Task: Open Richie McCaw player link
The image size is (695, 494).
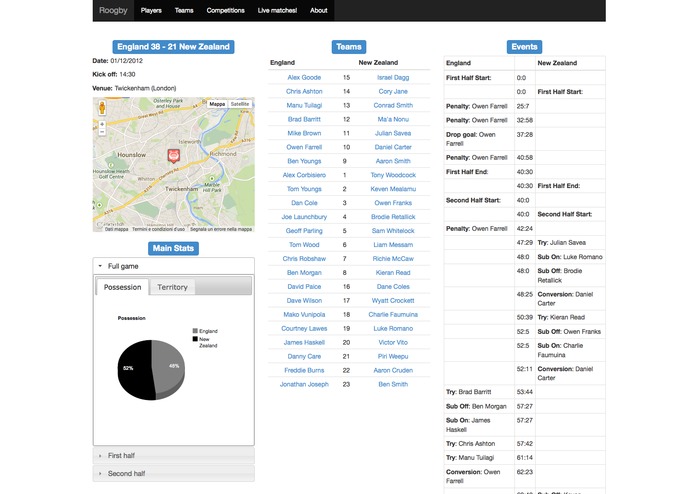Action: click(393, 258)
